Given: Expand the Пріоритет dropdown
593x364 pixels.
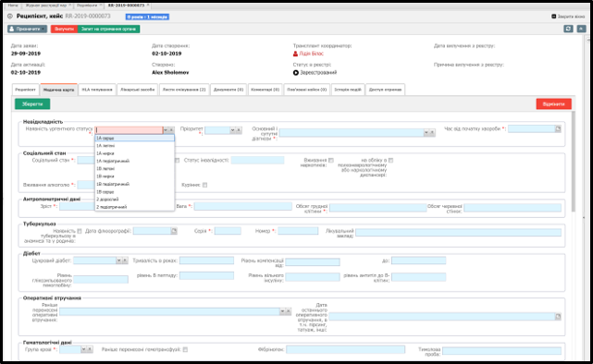Looking at the screenshot, I should [x=233, y=130].
